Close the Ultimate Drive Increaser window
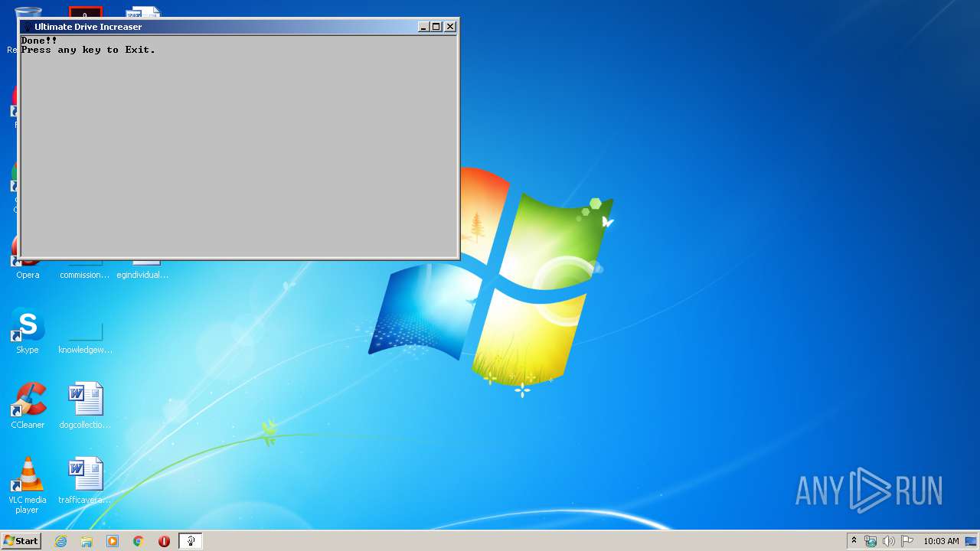This screenshot has width=980, height=551. (x=450, y=27)
